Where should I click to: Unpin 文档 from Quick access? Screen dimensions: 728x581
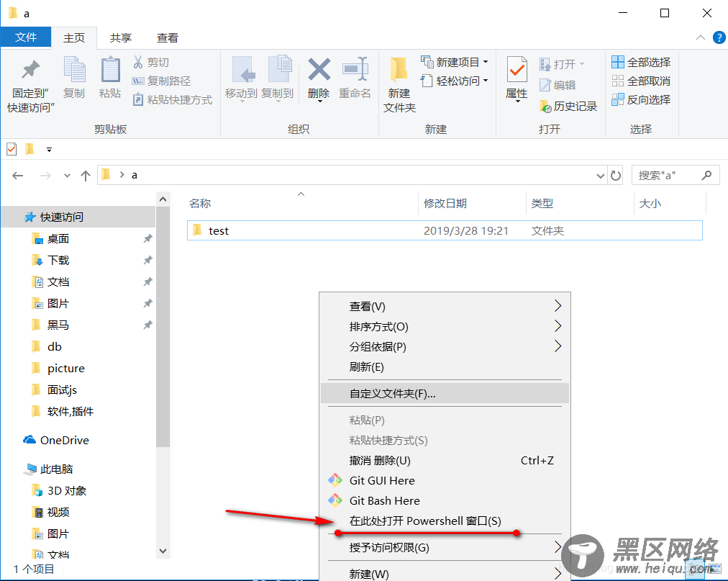click(147, 282)
